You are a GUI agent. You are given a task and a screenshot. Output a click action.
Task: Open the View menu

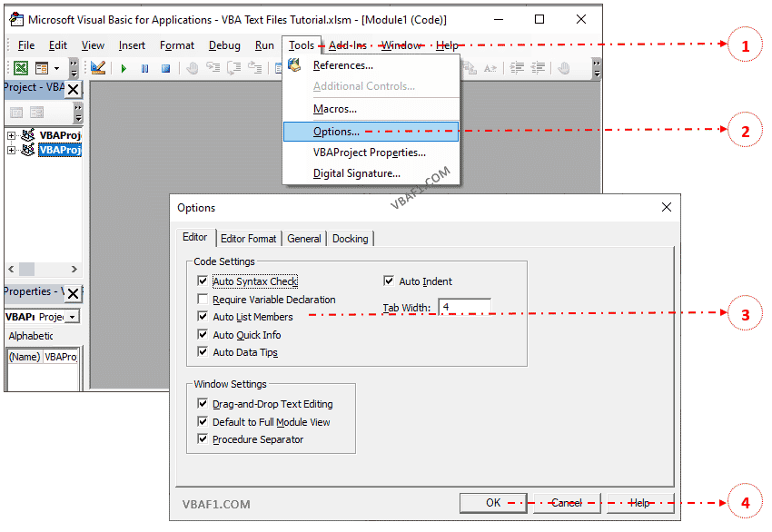(93, 45)
